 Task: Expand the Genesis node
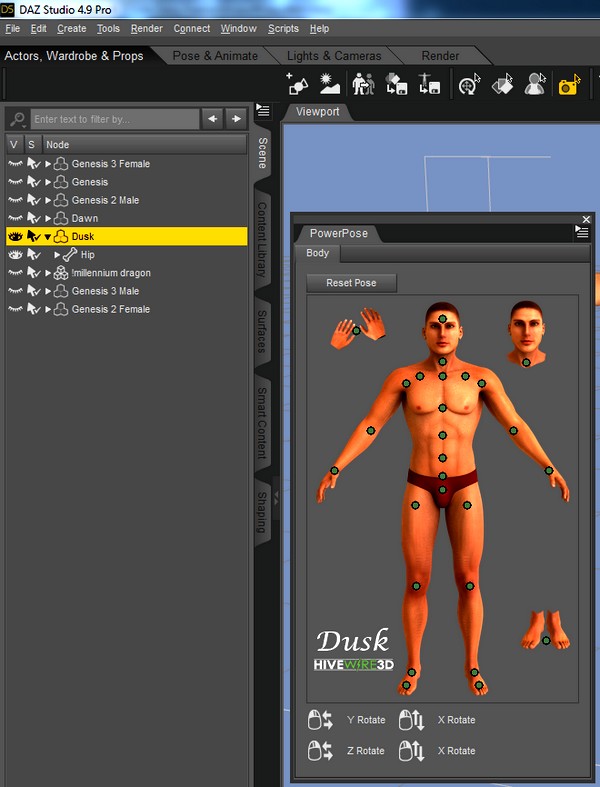click(x=48, y=182)
